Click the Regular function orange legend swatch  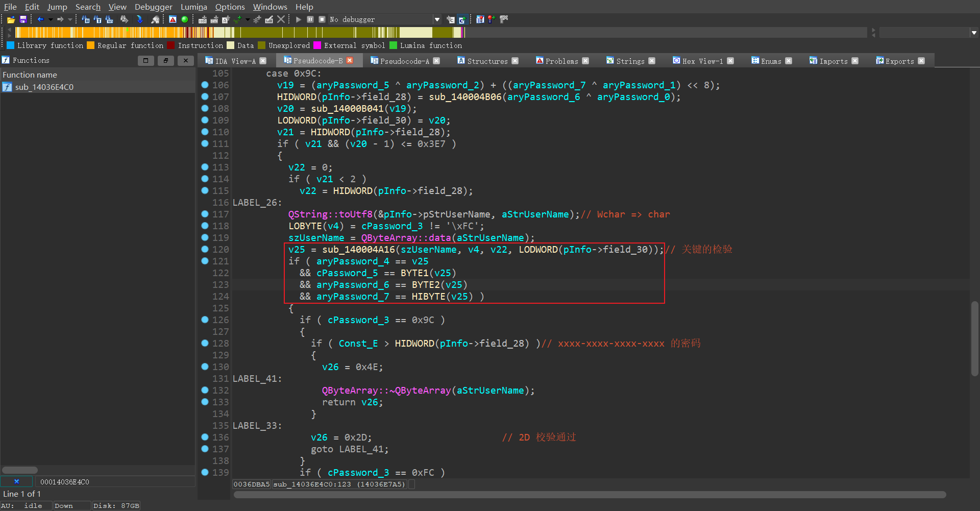(91, 45)
